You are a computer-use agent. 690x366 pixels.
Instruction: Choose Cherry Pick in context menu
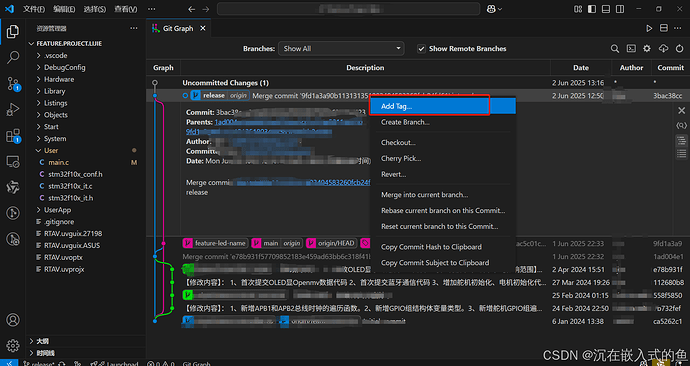click(401, 158)
